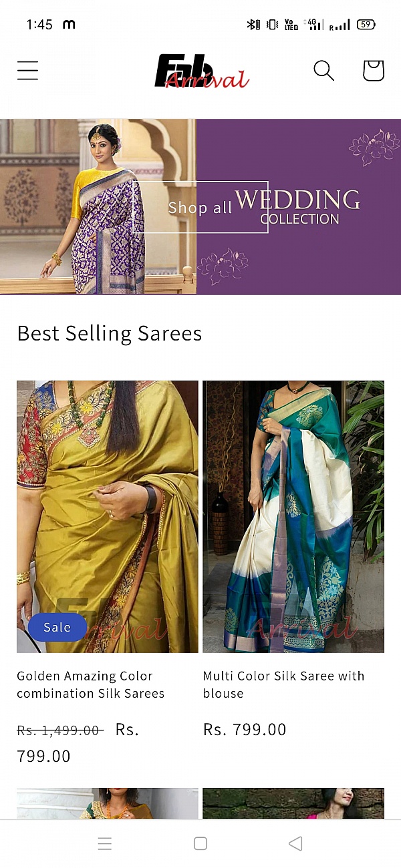The height and width of the screenshot is (868, 401).
Task: Tap the struck-through Rs. 1,499.00 price
Action: coord(60,731)
